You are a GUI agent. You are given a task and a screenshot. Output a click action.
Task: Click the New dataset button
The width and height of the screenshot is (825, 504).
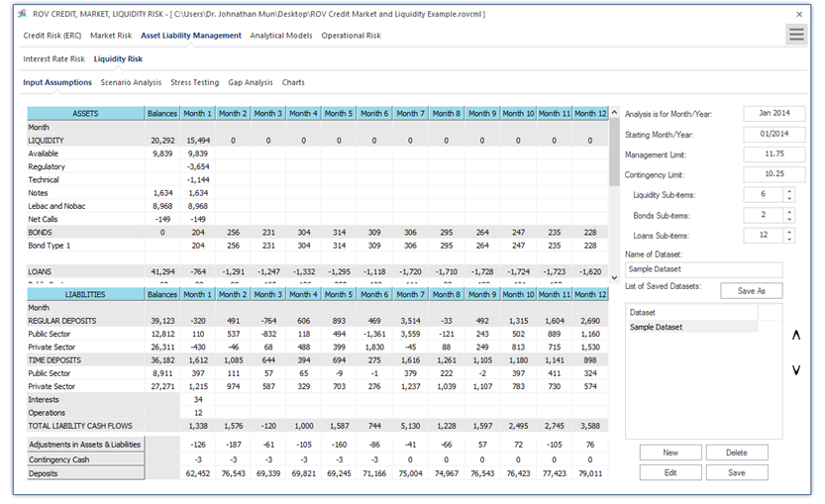(x=670, y=453)
